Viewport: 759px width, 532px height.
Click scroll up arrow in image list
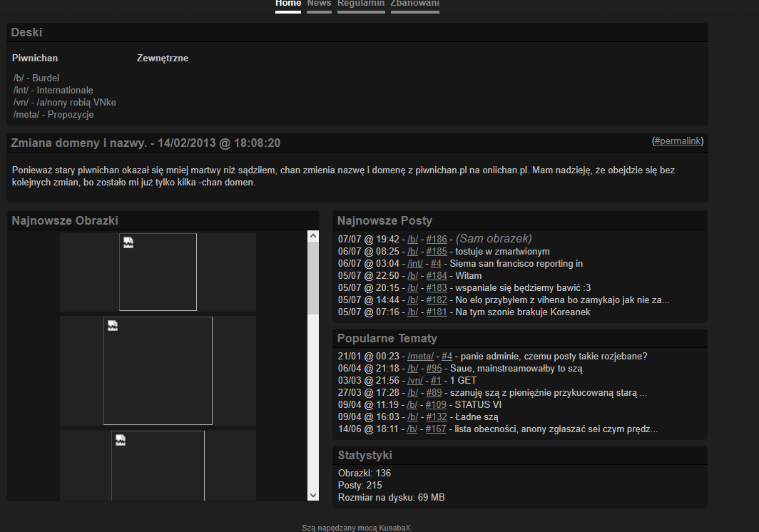click(x=313, y=236)
